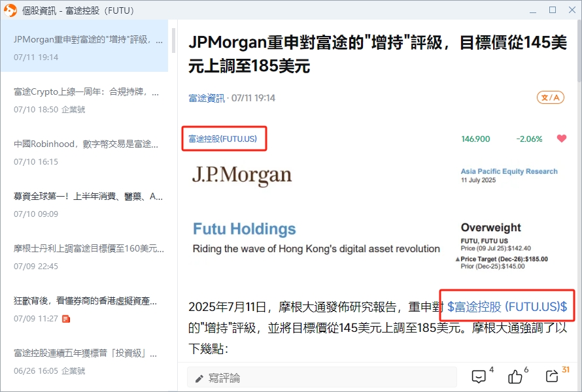This screenshot has width=582, height=392.
Task: Click the 07/10 16:15 timestamp
Action: 36,161
